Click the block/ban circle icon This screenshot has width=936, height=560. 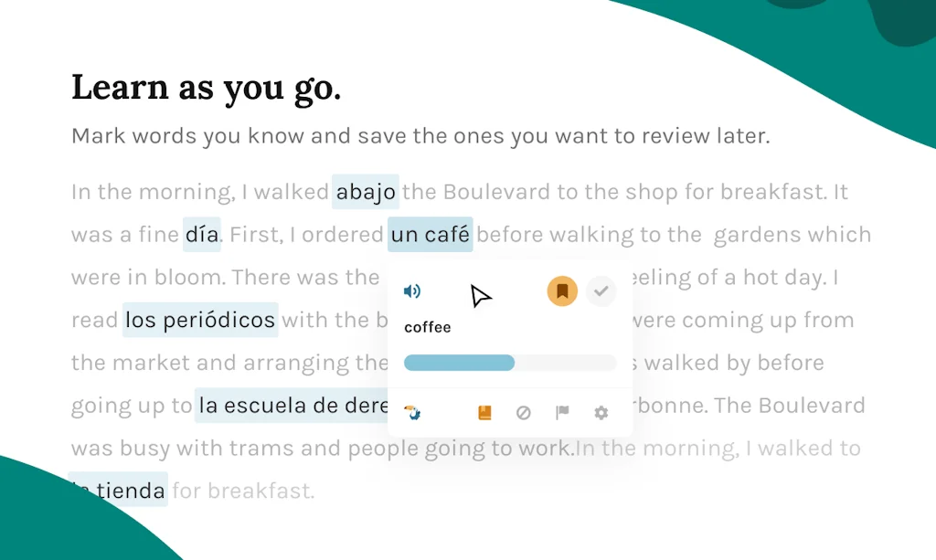coord(524,413)
